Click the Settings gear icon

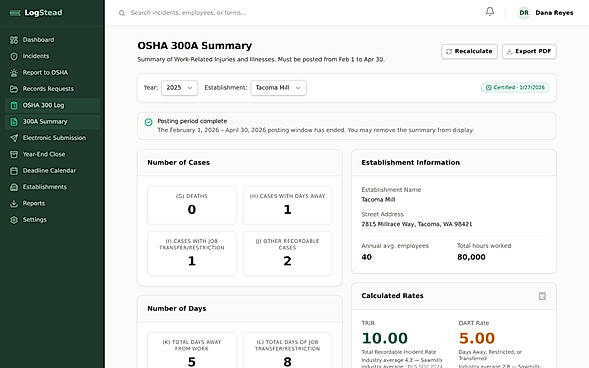(x=14, y=220)
